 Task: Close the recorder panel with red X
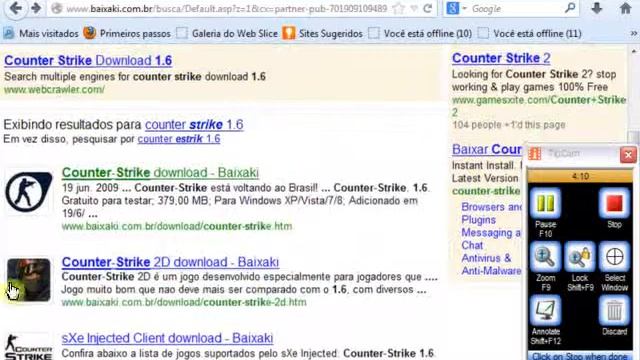[x=628, y=155]
